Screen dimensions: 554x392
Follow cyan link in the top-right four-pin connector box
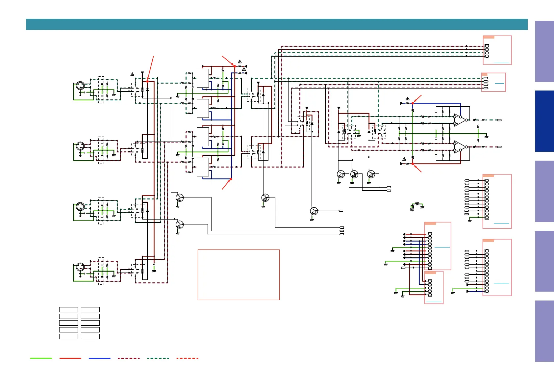pos(501,63)
